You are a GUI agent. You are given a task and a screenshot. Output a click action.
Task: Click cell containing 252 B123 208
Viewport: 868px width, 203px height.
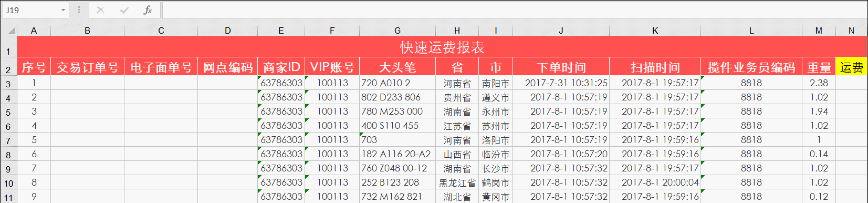[x=398, y=182]
